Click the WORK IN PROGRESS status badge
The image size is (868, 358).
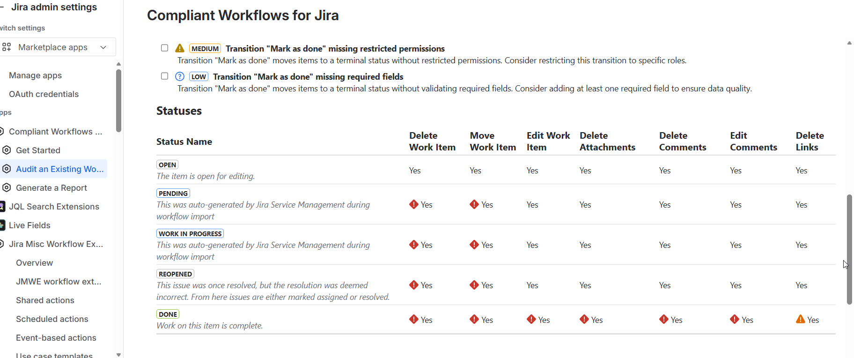click(x=190, y=233)
